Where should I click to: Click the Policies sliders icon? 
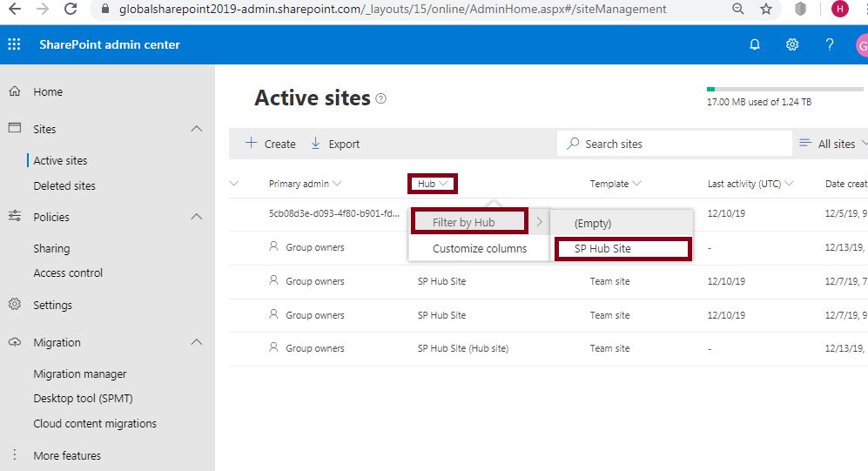(x=15, y=216)
